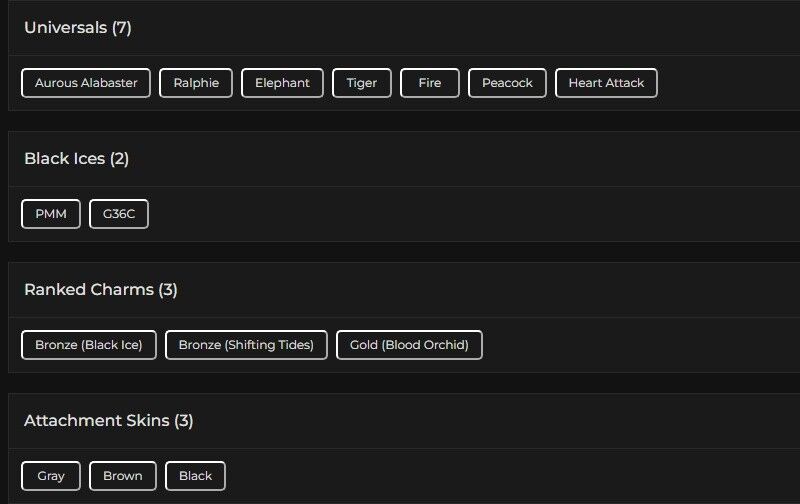Screen dimensions: 800x504
Task: Select the Gray attachment skin
Action: [51, 476]
